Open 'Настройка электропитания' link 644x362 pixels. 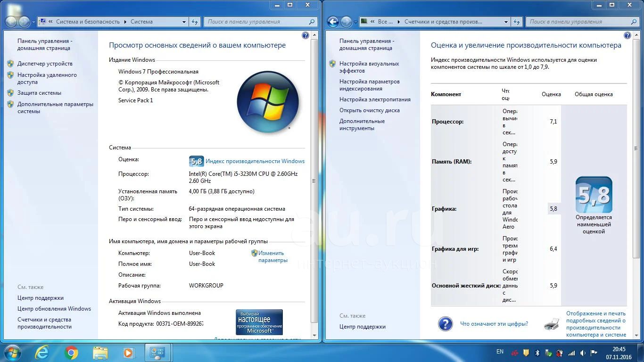point(375,99)
